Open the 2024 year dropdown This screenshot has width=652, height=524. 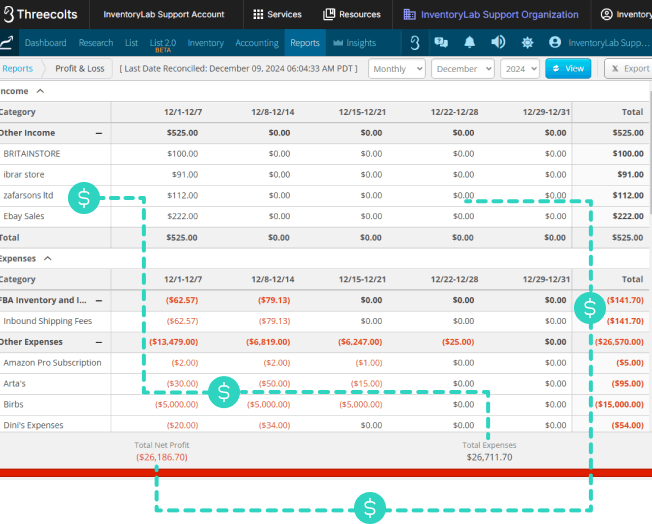[x=520, y=69]
